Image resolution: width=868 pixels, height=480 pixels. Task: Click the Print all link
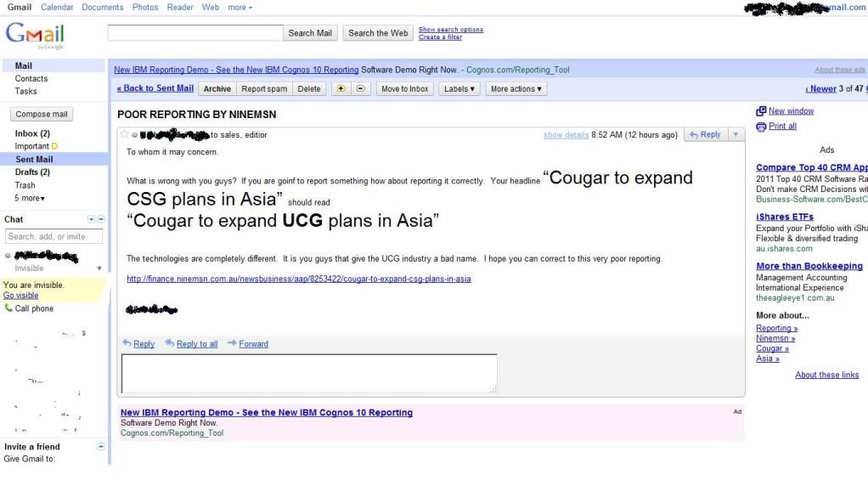point(782,127)
